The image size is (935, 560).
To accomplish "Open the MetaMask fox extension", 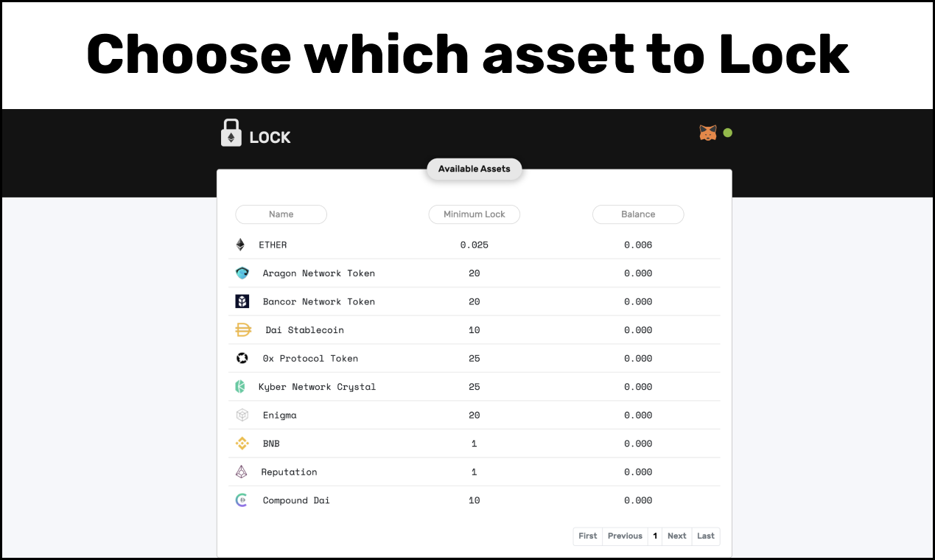I will coord(707,133).
